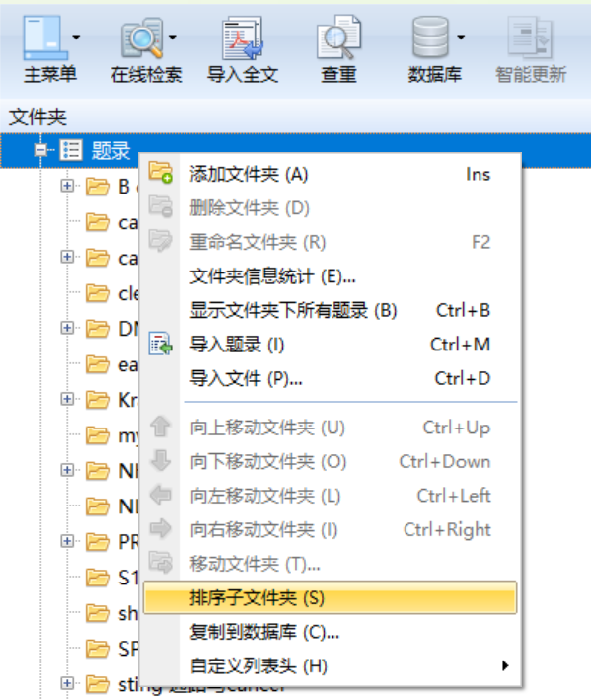This screenshot has height=700, width=591.
Task: Open the 在线检索 dropdown arrow
Action: coord(173,38)
